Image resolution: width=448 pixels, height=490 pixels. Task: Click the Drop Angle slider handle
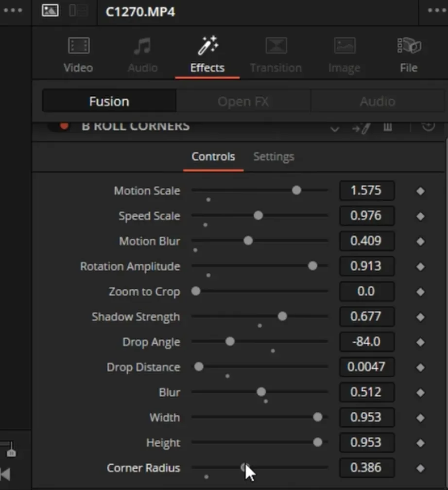[x=230, y=341]
